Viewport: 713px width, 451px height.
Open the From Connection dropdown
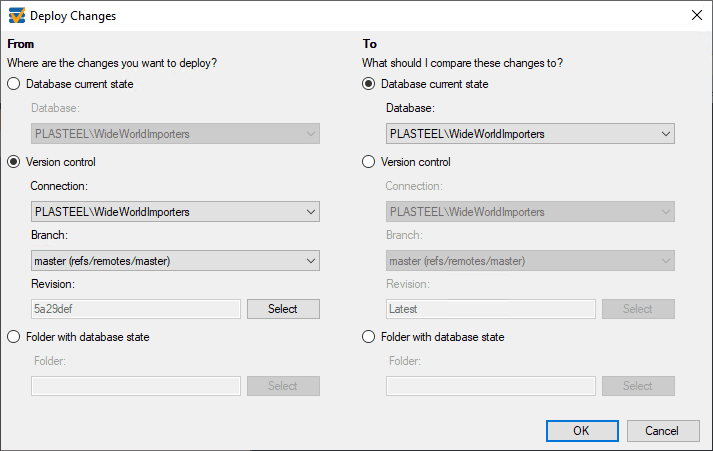pos(176,212)
